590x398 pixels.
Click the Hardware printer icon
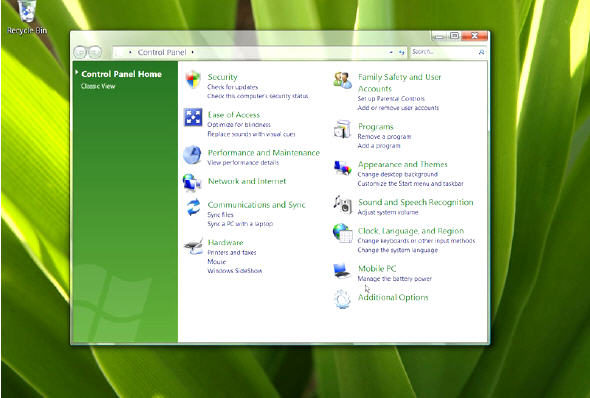tap(193, 246)
